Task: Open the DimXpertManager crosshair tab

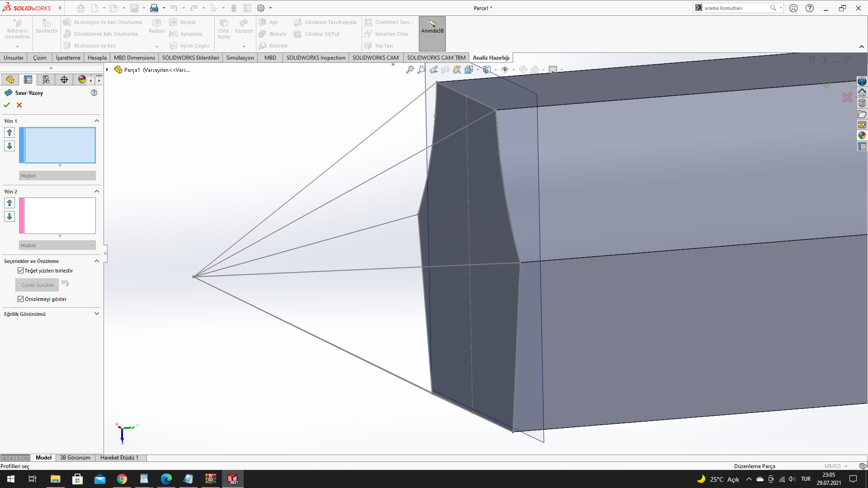Action: [x=64, y=80]
